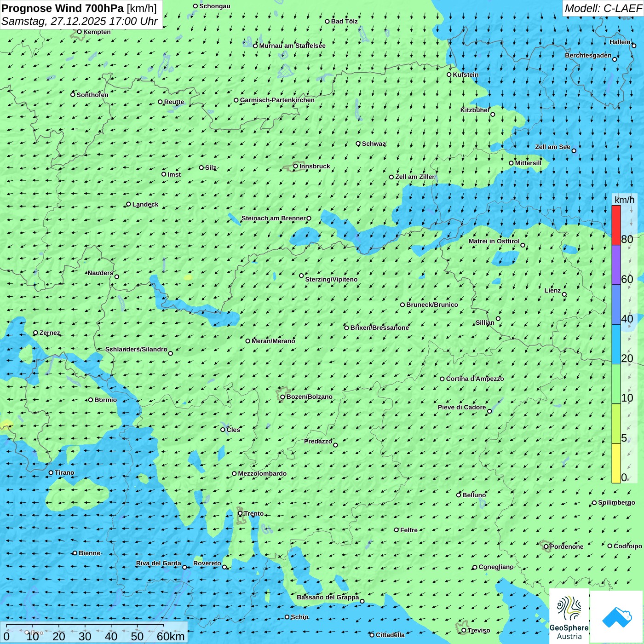Select the Cortina d'Ampezzo marker

click(442, 379)
